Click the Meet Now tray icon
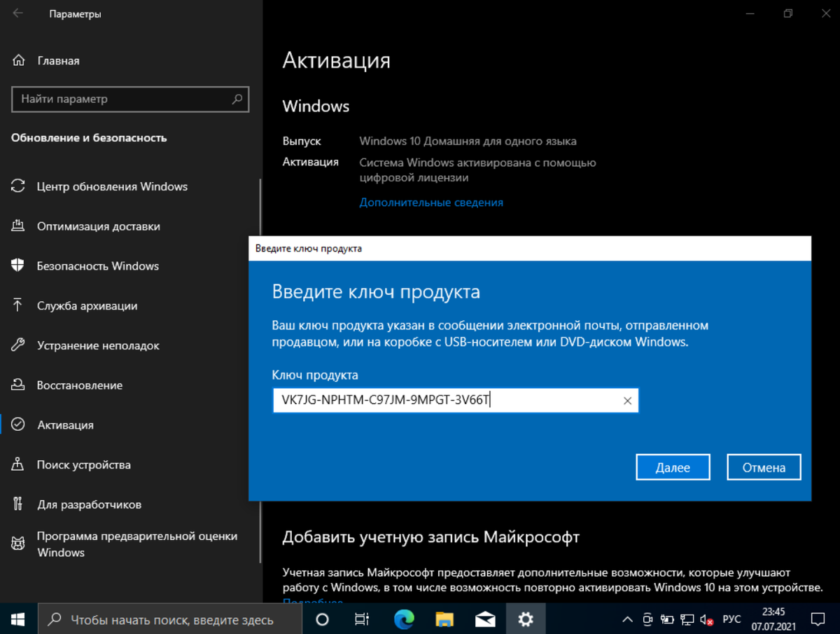 coord(647,619)
